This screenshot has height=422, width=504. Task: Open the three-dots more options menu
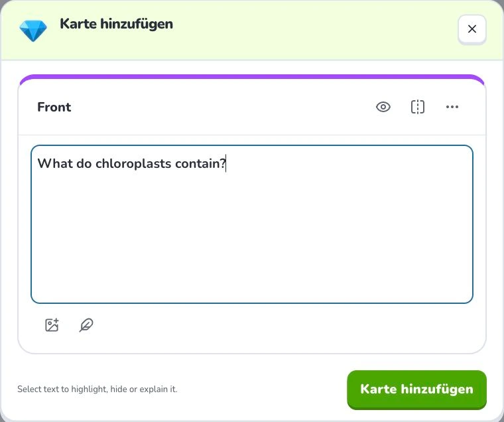coord(452,107)
